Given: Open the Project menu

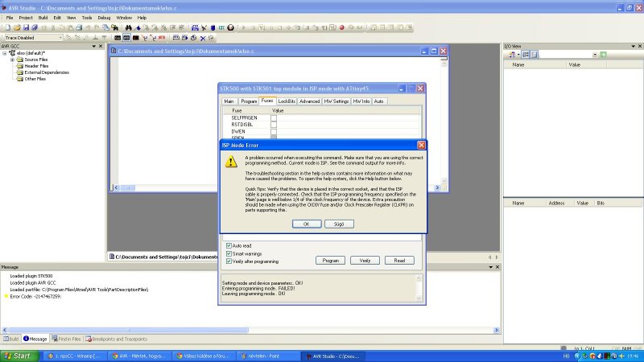Looking at the screenshot, I should pos(26,18).
